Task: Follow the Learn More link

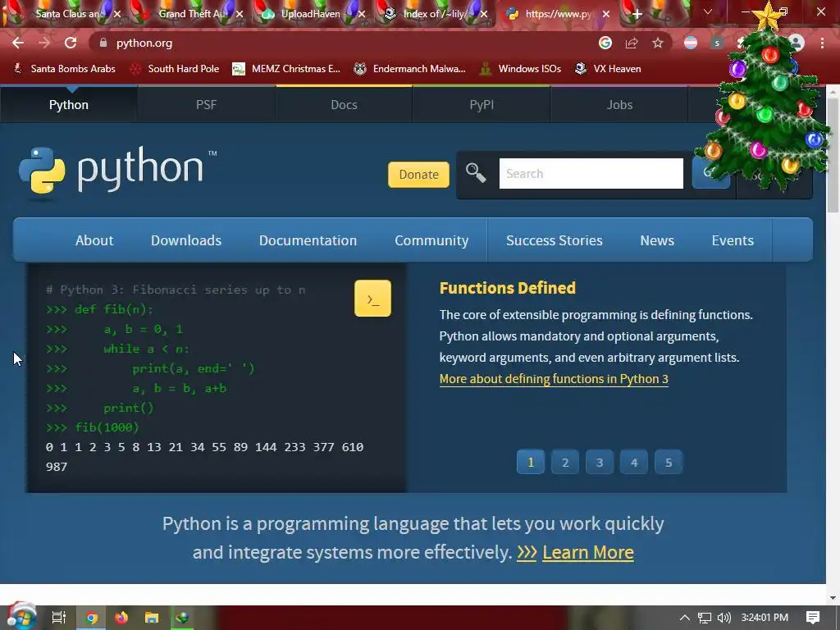Action: (x=587, y=552)
